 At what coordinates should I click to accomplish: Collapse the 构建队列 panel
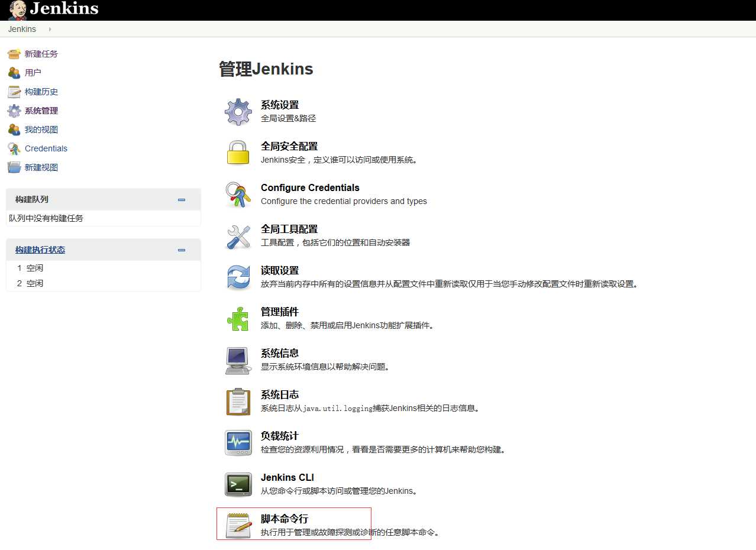182,200
